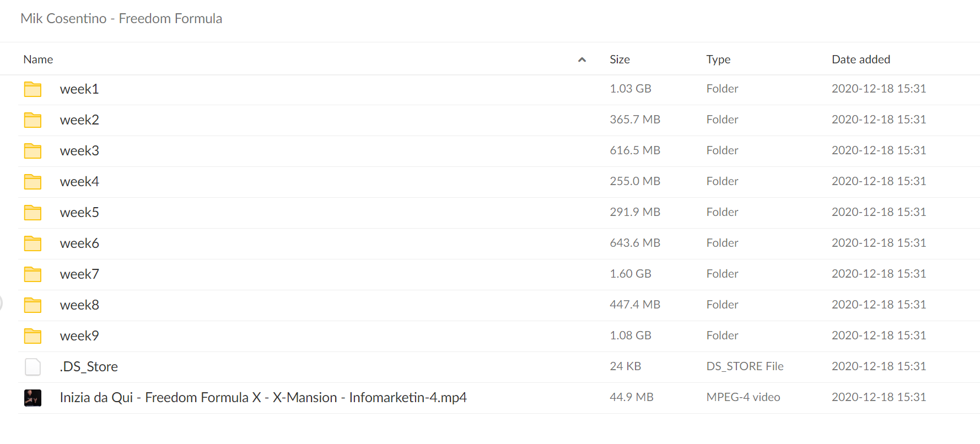
Task: Click the week9 folder icon
Action: pyautogui.click(x=33, y=336)
